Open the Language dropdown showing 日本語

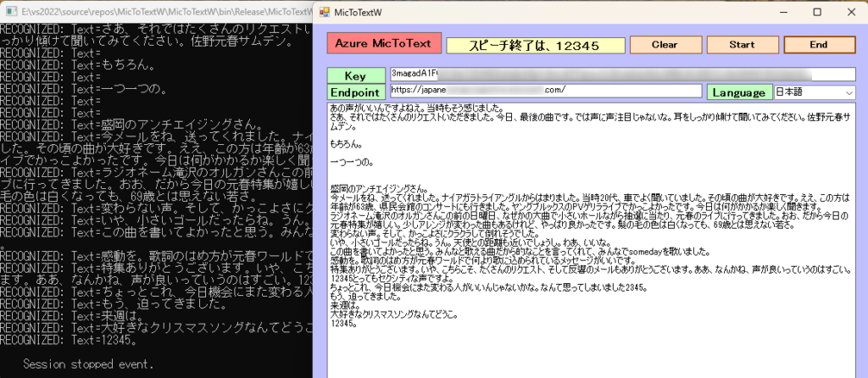[x=814, y=92]
